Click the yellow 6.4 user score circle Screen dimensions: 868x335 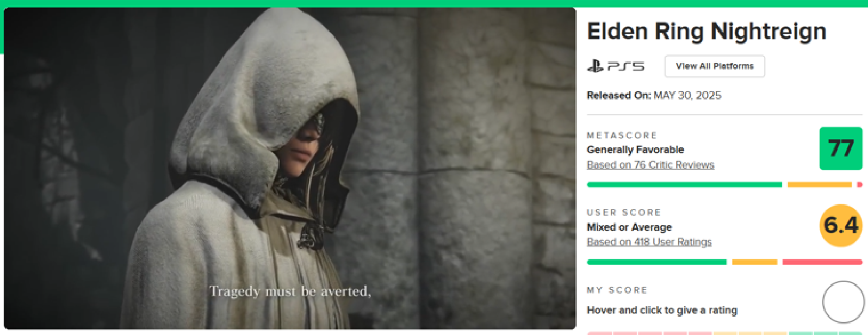tap(841, 226)
